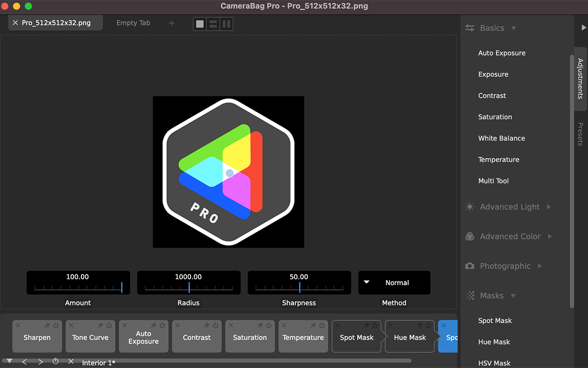Remove the Tone Curve tile

71,325
